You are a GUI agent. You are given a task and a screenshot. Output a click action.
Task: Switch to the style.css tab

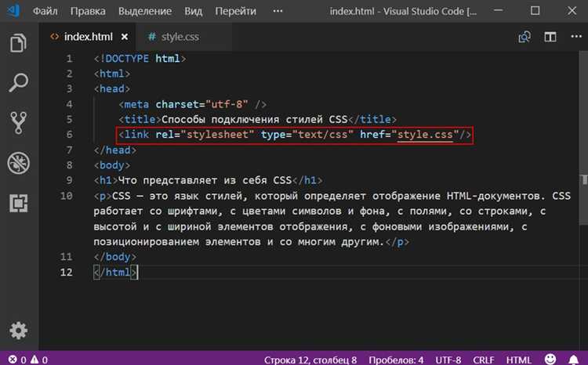point(178,37)
